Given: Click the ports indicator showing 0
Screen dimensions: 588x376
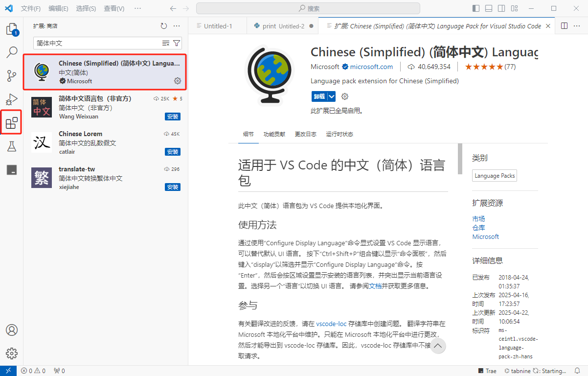Looking at the screenshot, I should (59, 371).
